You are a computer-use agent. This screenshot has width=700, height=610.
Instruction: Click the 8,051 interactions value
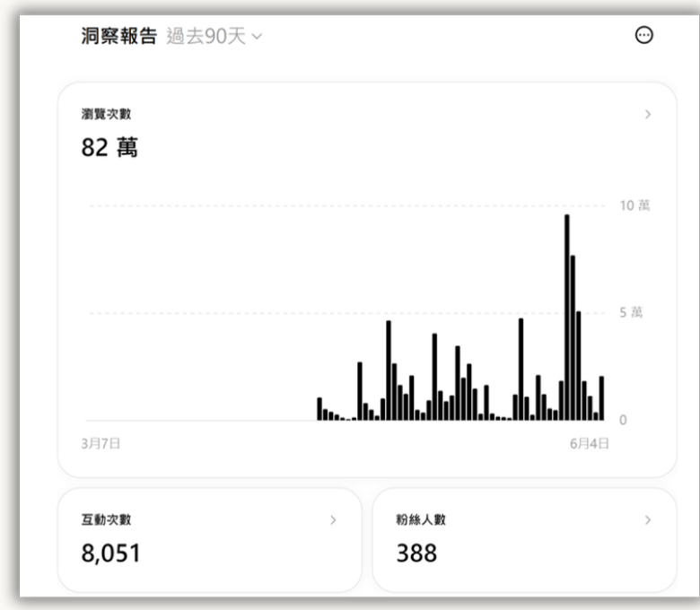pyautogui.click(x=110, y=553)
